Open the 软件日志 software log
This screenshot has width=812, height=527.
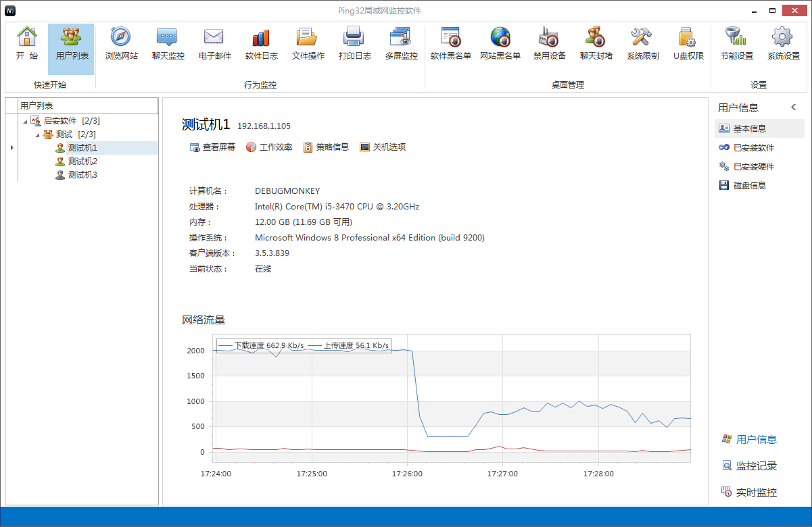tap(260, 44)
